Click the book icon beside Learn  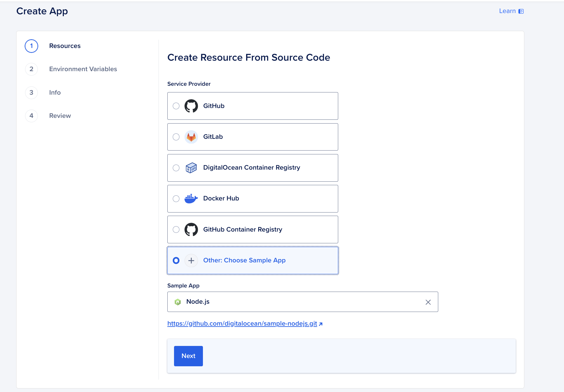(521, 11)
